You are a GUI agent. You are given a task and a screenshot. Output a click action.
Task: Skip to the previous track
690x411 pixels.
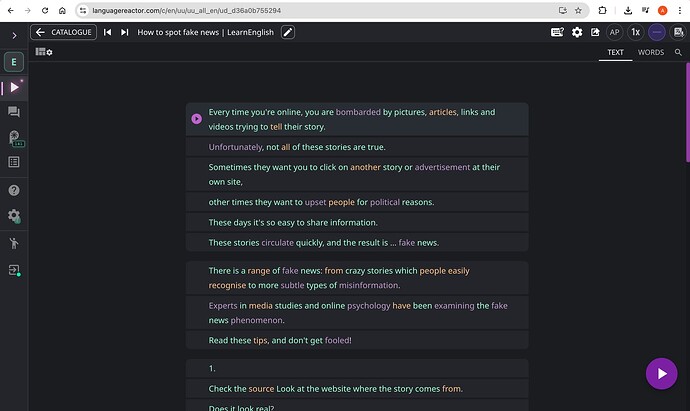[x=107, y=32]
